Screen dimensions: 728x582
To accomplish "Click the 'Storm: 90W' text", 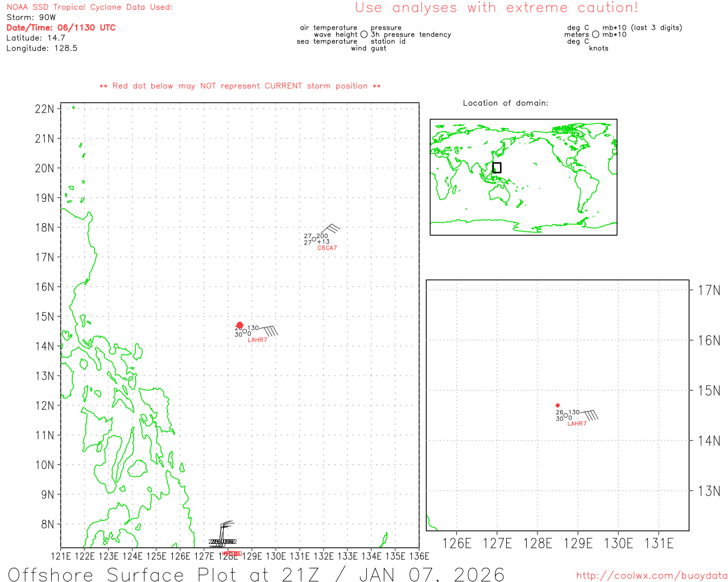I will point(31,18).
